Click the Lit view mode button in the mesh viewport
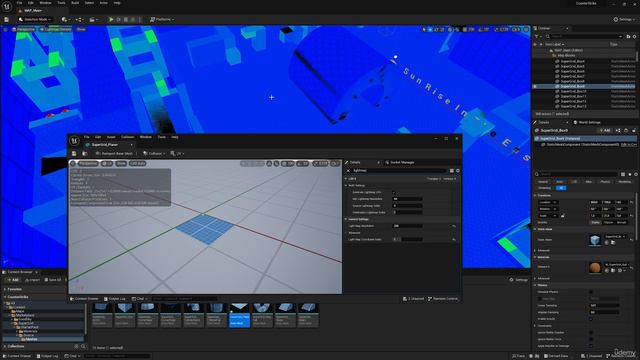Viewport: 640px width, 360px height. (x=107, y=163)
